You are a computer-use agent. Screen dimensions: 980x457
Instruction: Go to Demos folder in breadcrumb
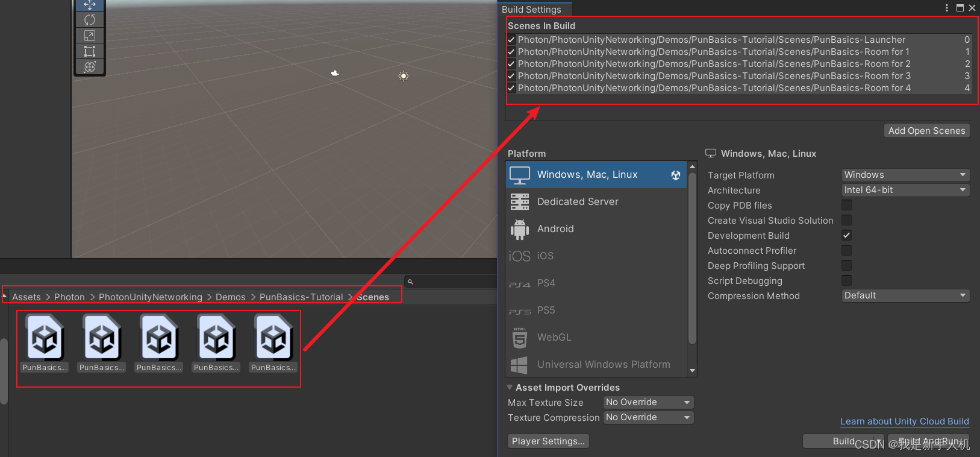point(231,297)
